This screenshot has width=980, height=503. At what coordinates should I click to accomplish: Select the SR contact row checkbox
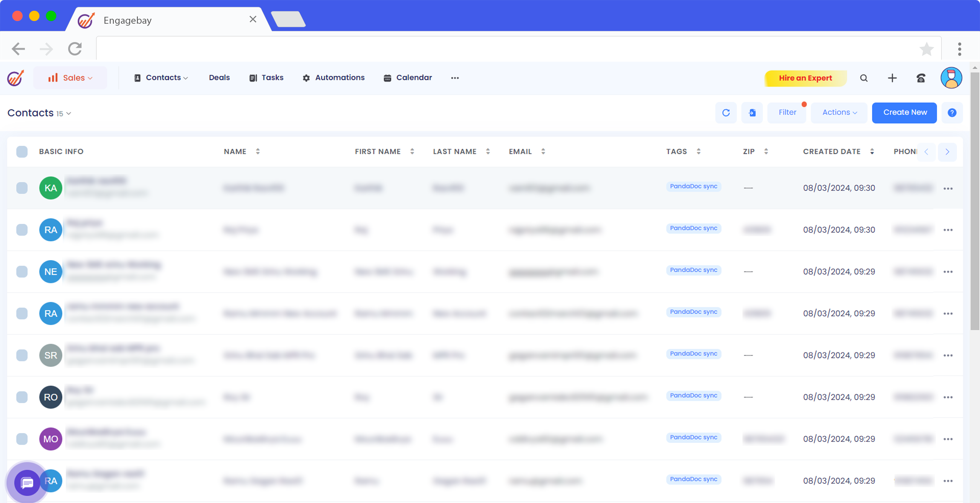(22, 355)
